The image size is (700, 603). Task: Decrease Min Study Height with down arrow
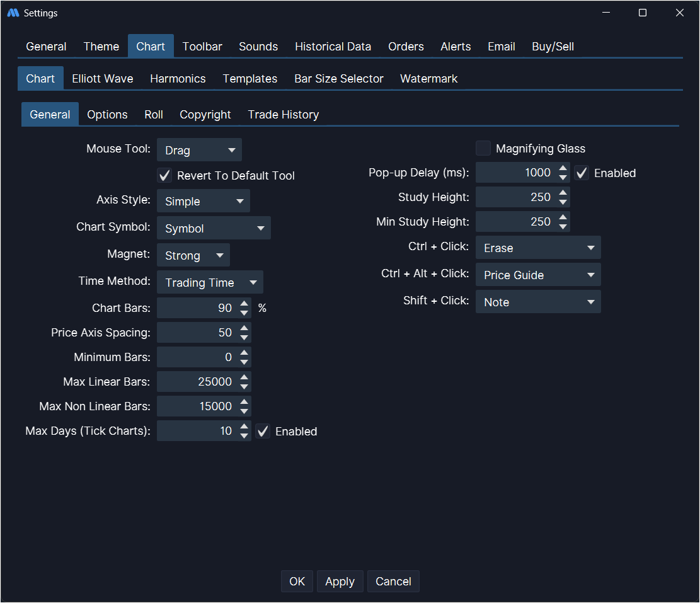coord(563,227)
